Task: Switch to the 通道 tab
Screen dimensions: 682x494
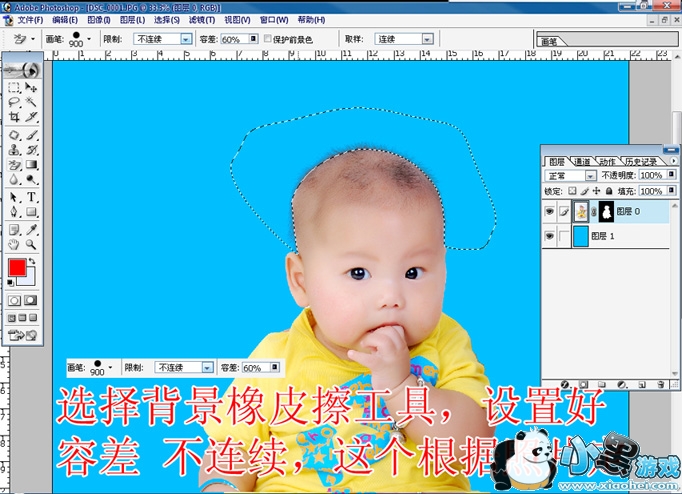Action: [582, 162]
